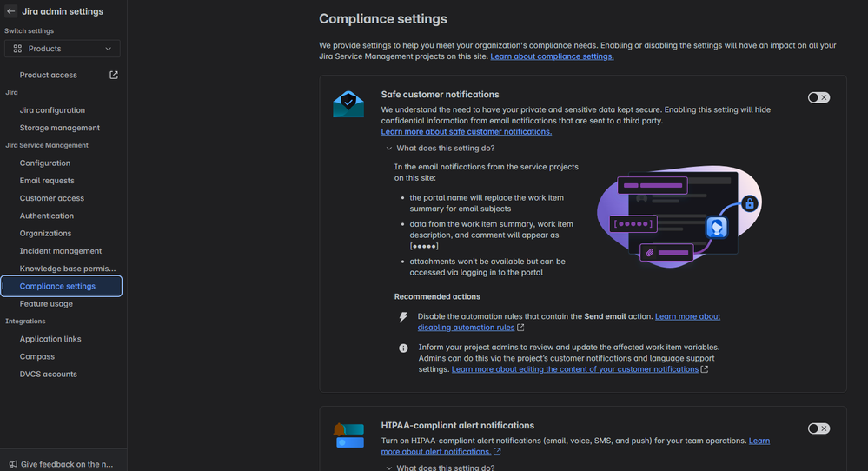Open Knowledge base permissions item

pos(68,269)
